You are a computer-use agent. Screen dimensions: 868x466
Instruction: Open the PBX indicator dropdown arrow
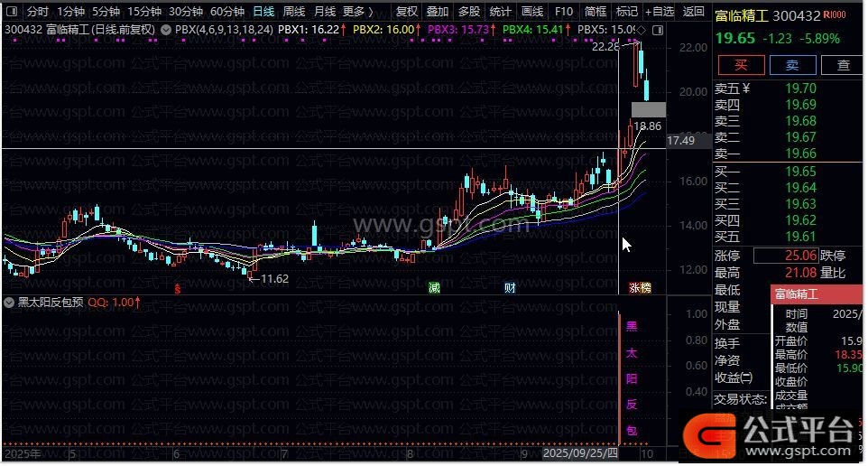pos(166,30)
